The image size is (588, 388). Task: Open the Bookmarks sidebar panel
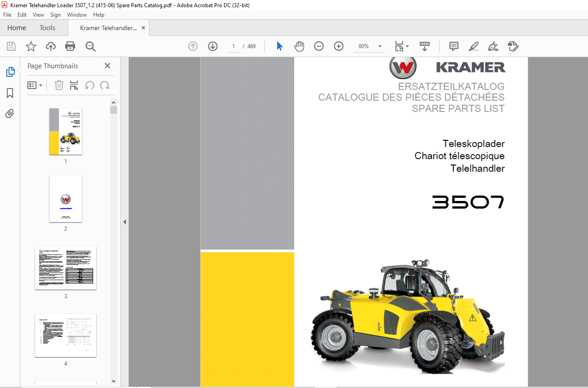click(x=10, y=93)
